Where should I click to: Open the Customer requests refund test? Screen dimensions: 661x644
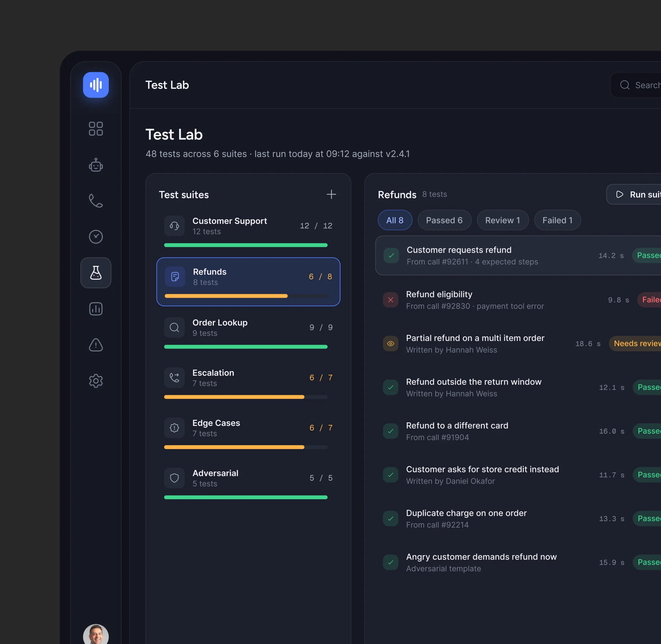pos(518,255)
